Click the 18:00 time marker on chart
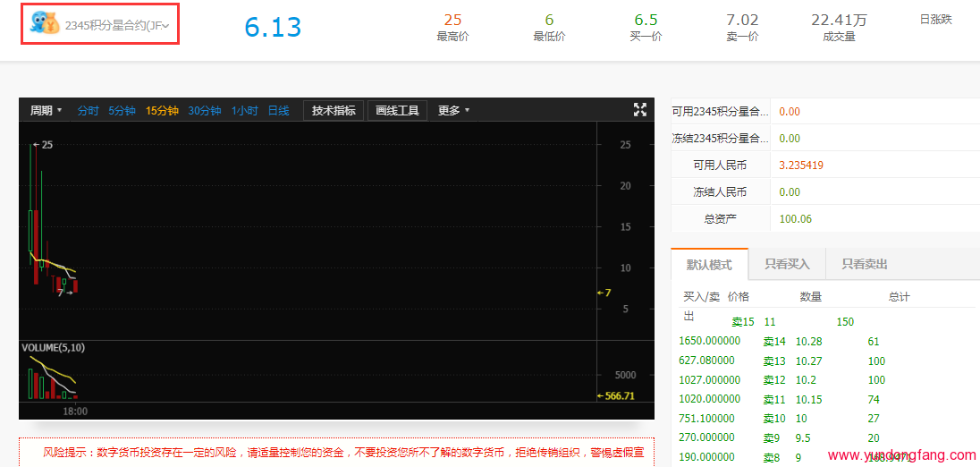This screenshot has height=467, width=980. [x=75, y=412]
